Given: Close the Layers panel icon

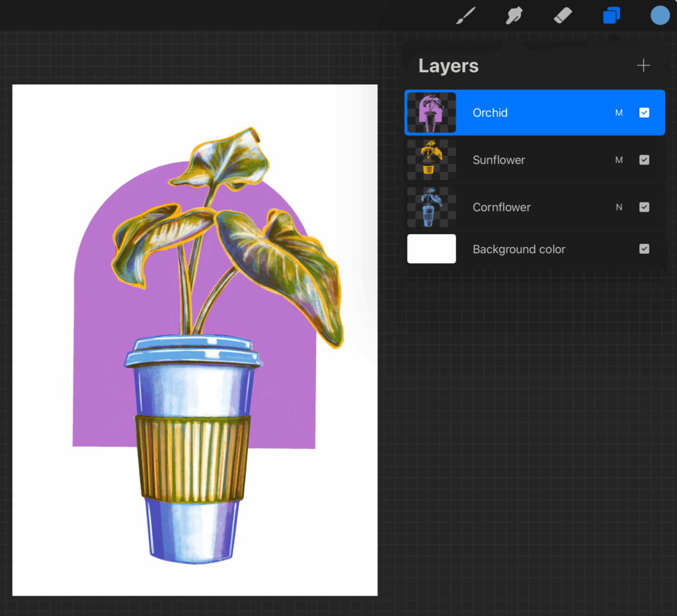Looking at the screenshot, I should (612, 16).
